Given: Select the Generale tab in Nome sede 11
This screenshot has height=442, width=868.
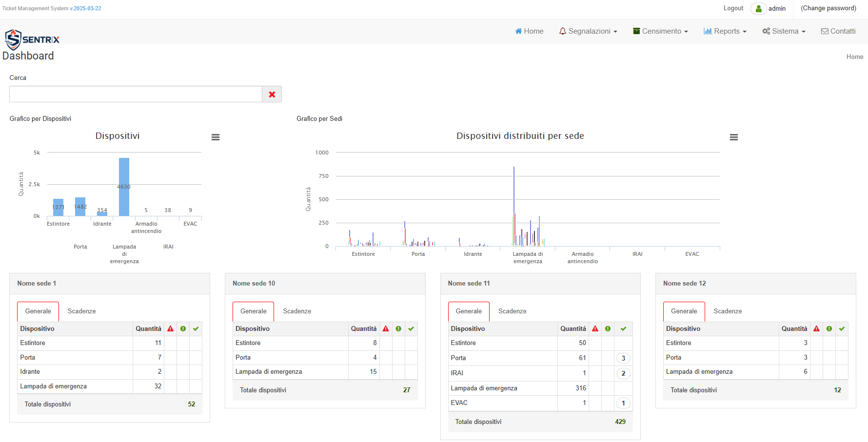Looking at the screenshot, I should (469, 311).
